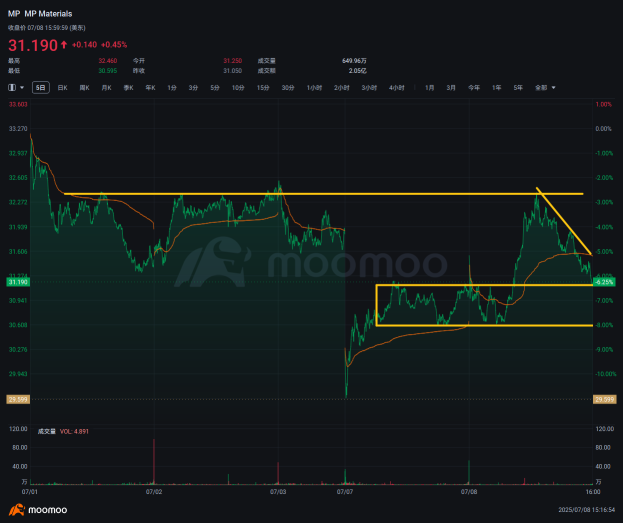Show the 1月 range

click(429, 87)
